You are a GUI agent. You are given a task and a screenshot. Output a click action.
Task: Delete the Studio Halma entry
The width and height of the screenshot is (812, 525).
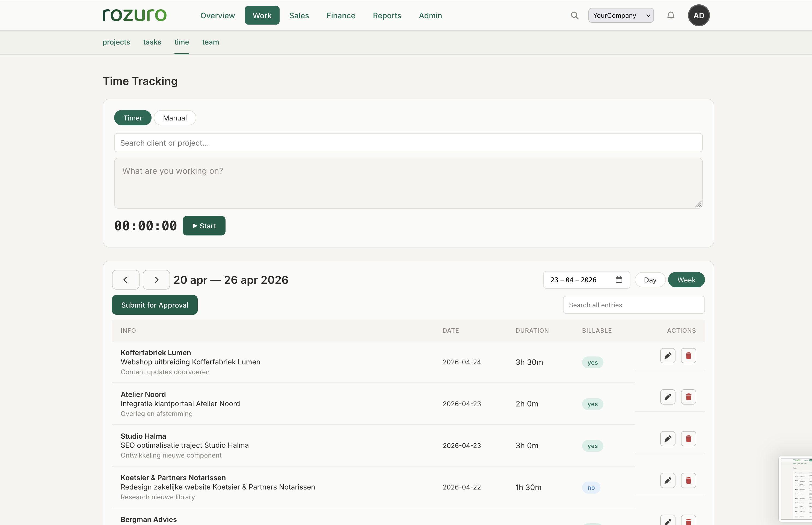[x=688, y=439]
